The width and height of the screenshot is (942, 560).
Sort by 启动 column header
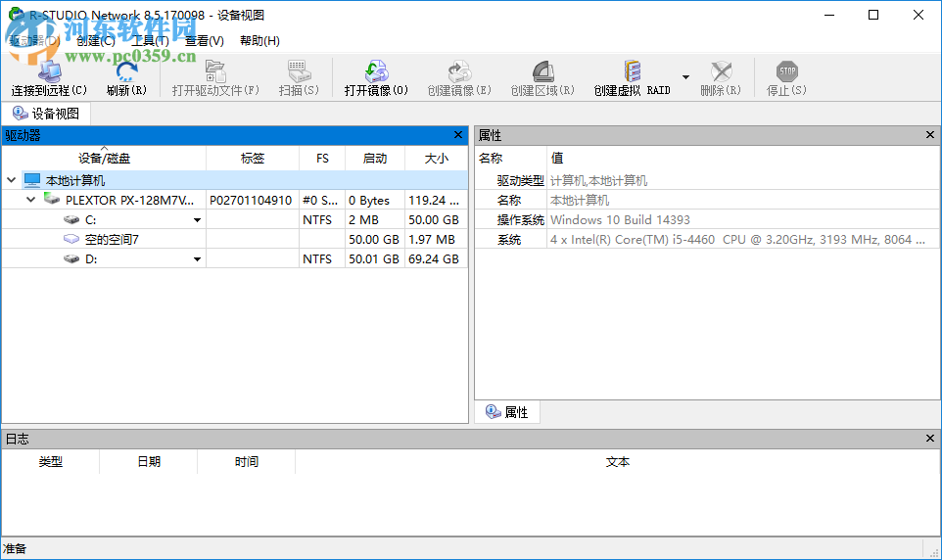[375, 158]
